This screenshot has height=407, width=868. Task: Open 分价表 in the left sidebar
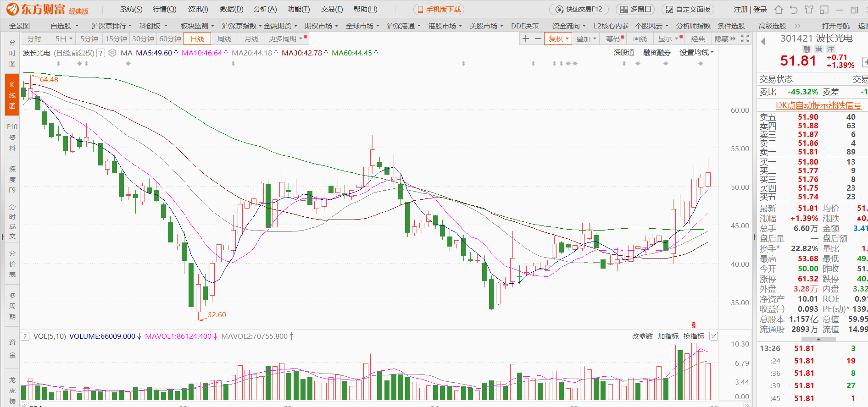[12, 264]
